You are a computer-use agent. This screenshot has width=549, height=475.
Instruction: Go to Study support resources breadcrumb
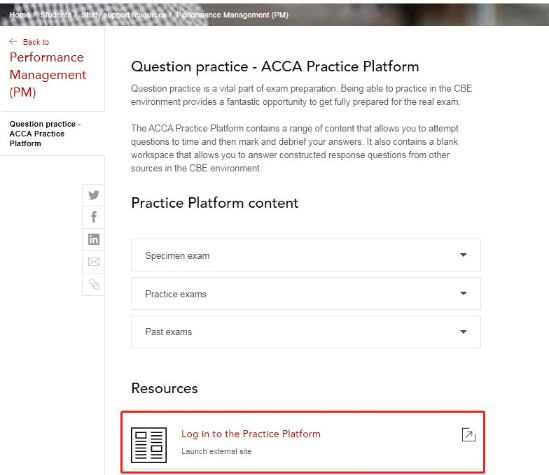coord(124,15)
